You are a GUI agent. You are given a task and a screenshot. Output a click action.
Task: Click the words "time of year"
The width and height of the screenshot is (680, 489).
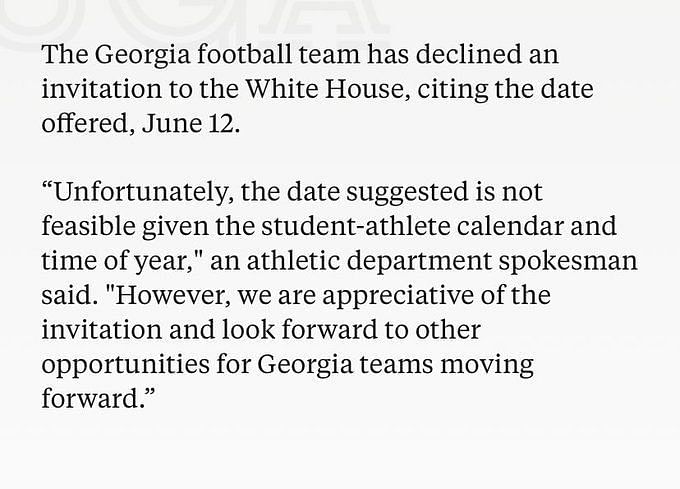[114, 262]
